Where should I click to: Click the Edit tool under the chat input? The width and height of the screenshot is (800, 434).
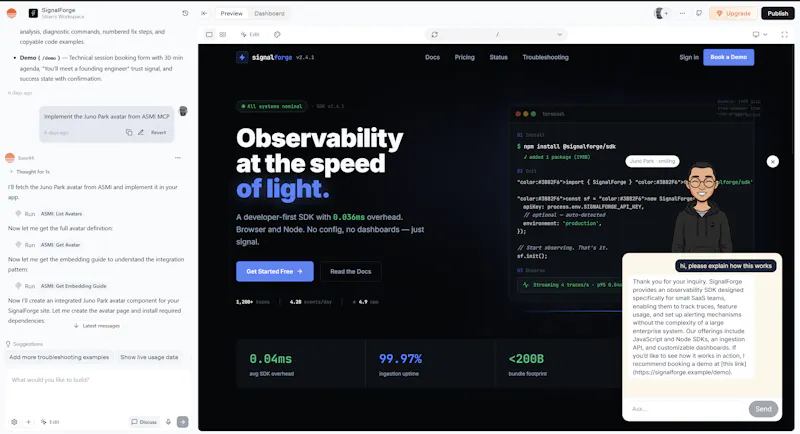(x=50, y=422)
